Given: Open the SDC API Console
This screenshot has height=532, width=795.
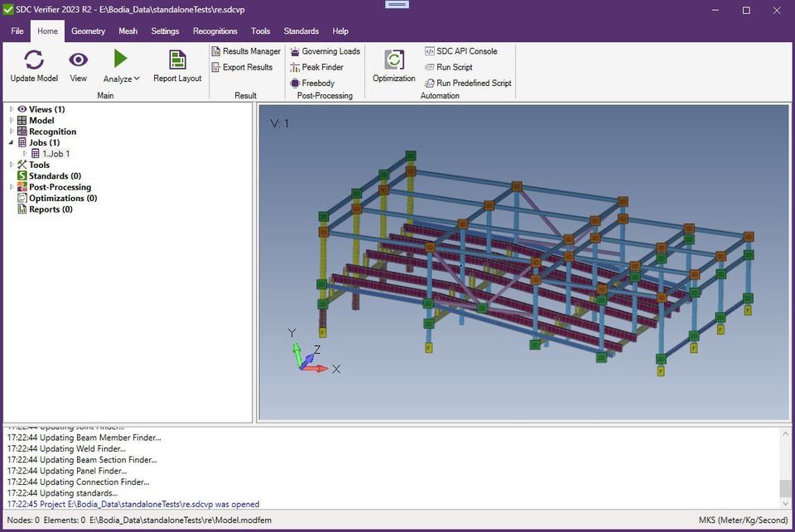Looking at the screenshot, I should 460,51.
